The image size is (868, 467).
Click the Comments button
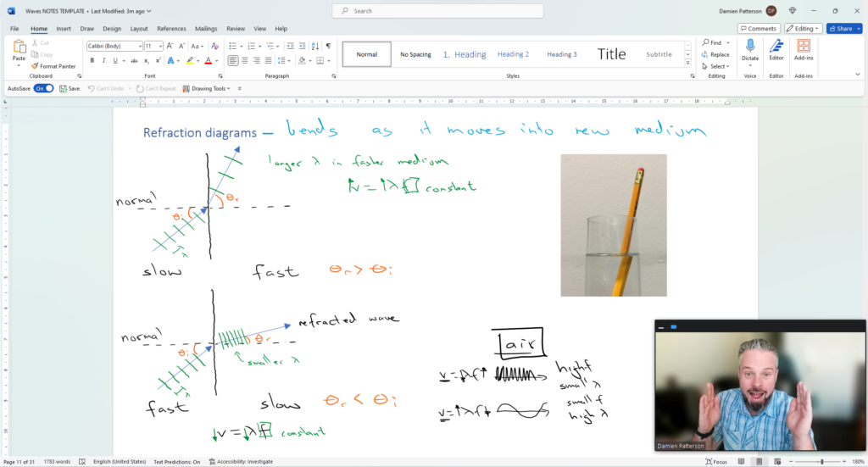759,28
